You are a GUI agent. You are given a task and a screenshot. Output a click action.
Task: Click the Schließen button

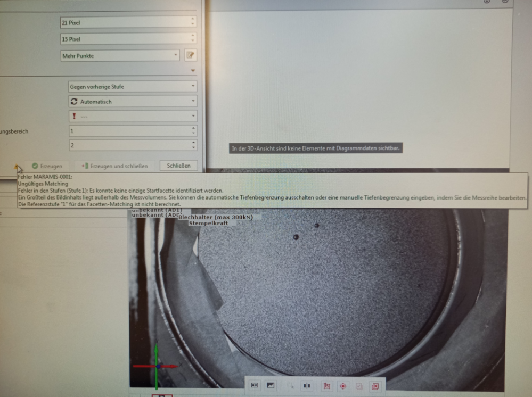[178, 166]
